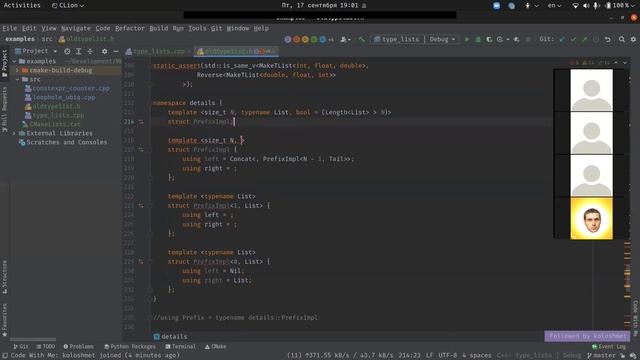Run the type_lists configuration
The image size is (640, 360).
point(467,40)
